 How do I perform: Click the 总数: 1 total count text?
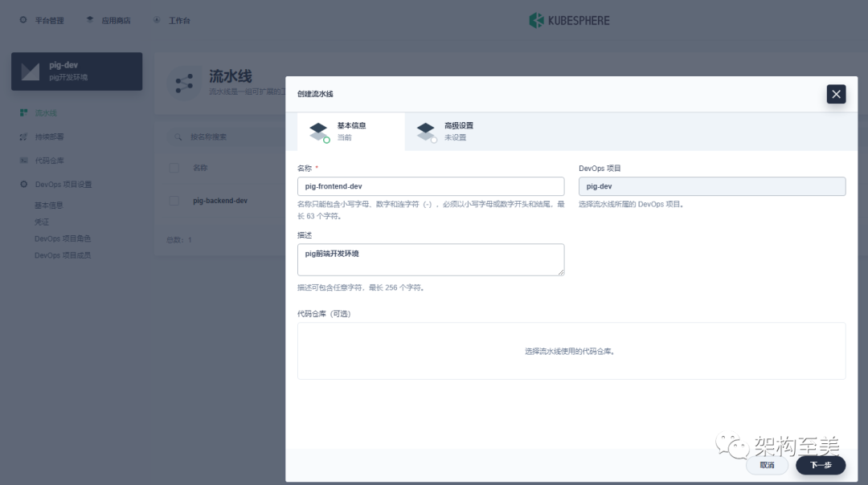click(x=178, y=240)
